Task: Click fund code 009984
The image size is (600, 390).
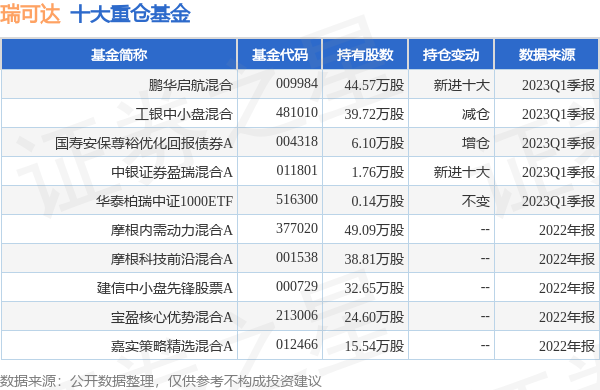Action: [297, 83]
